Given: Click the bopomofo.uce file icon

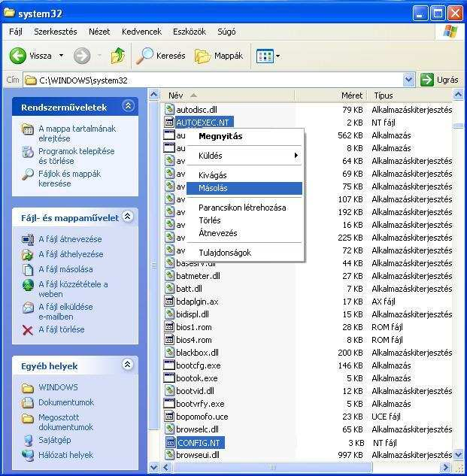Looking at the screenshot, I should tap(169, 416).
